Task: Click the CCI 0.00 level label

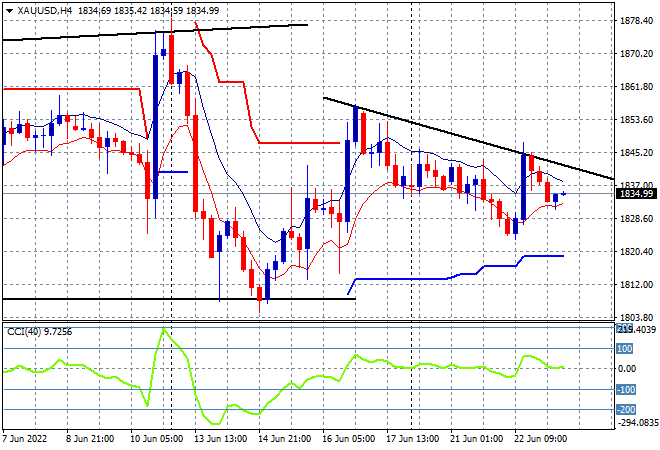Action: (x=627, y=369)
